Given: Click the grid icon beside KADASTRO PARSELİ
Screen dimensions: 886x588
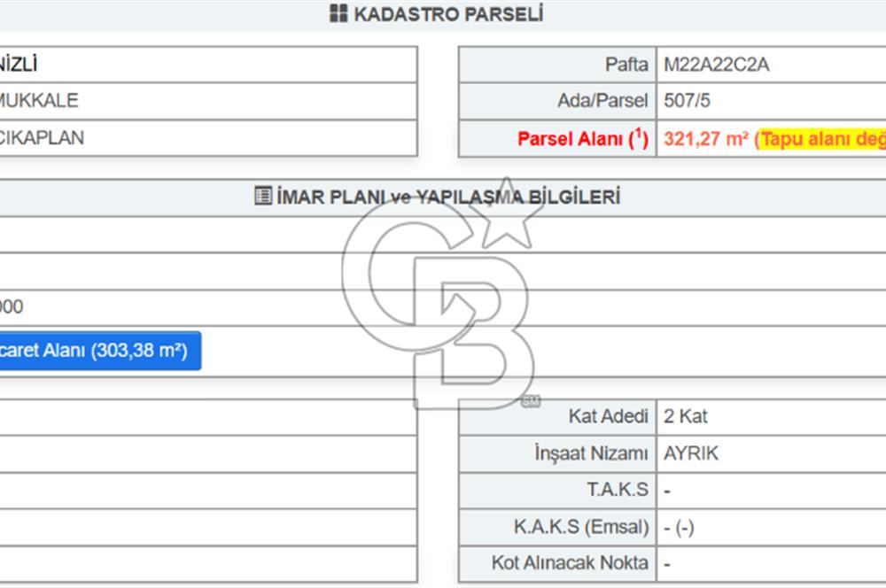Looking at the screenshot, I should 338,14.
